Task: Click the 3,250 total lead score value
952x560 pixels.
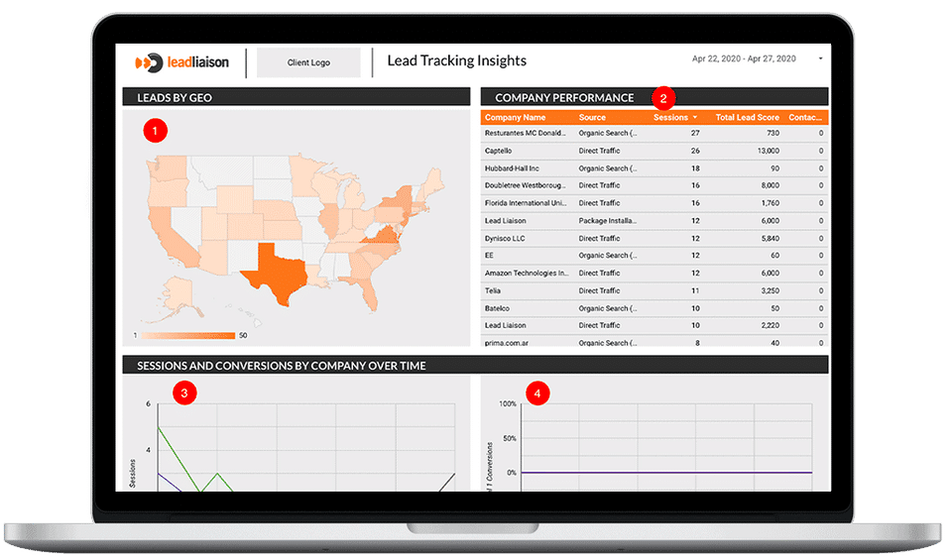Action: pos(770,291)
